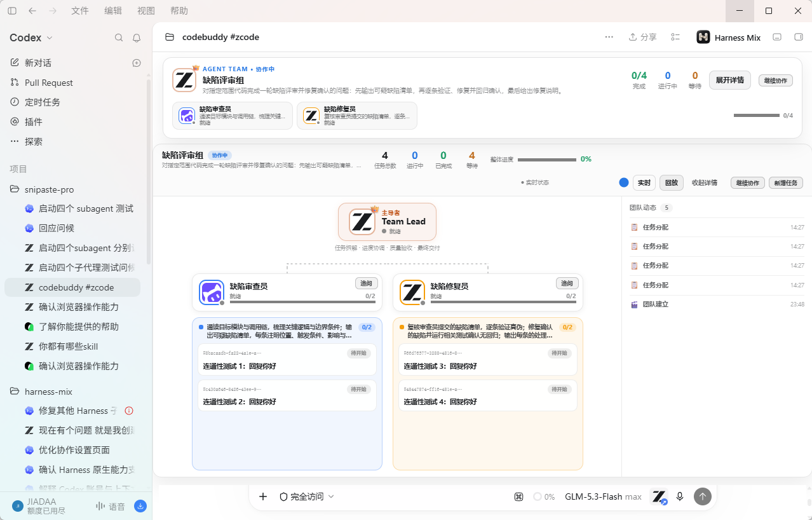812x520 pixels.
Task: Click 继续协作 on the top team card
Action: 775,81
